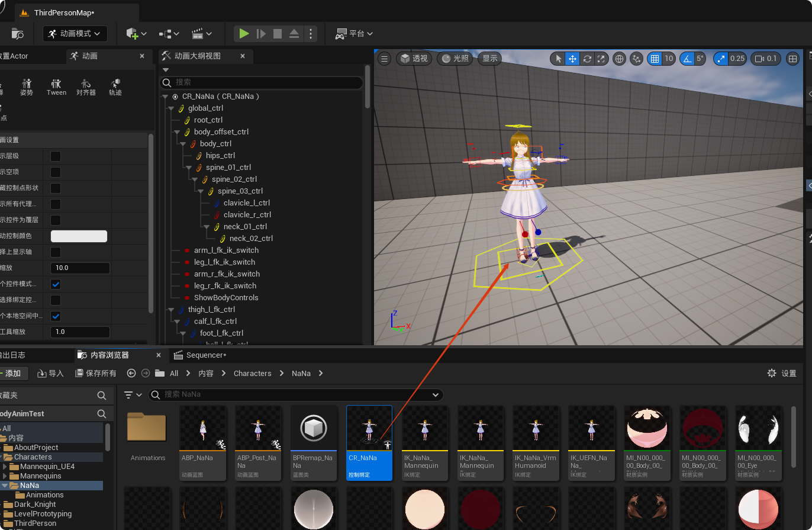Start Play In Editor with green play button
812x530 pixels.
[244, 34]
